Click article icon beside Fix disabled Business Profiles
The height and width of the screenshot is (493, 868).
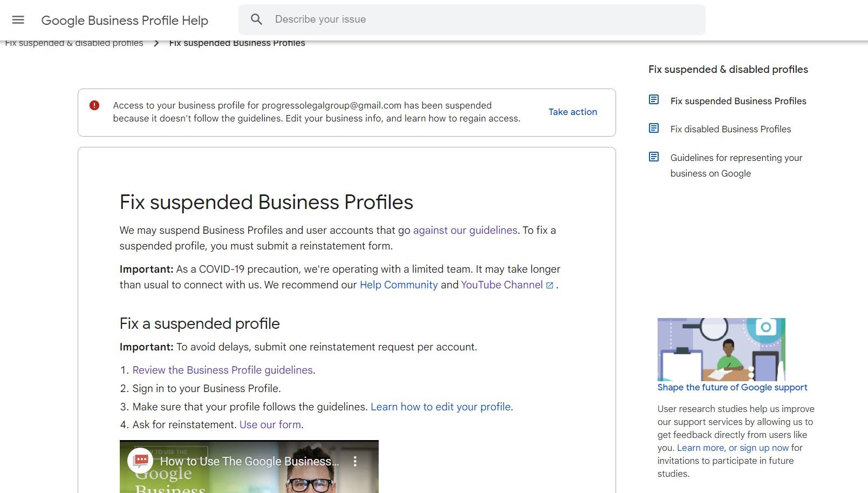click(654, 129)
